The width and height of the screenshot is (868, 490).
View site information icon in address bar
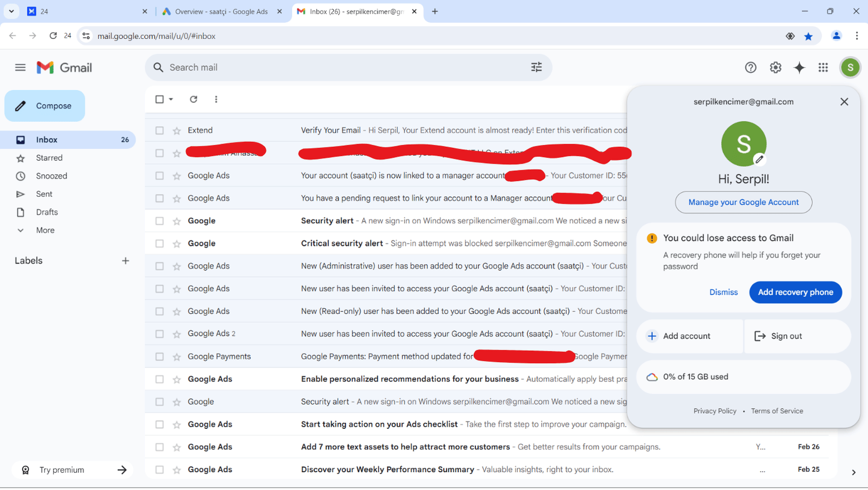[86, 36]
